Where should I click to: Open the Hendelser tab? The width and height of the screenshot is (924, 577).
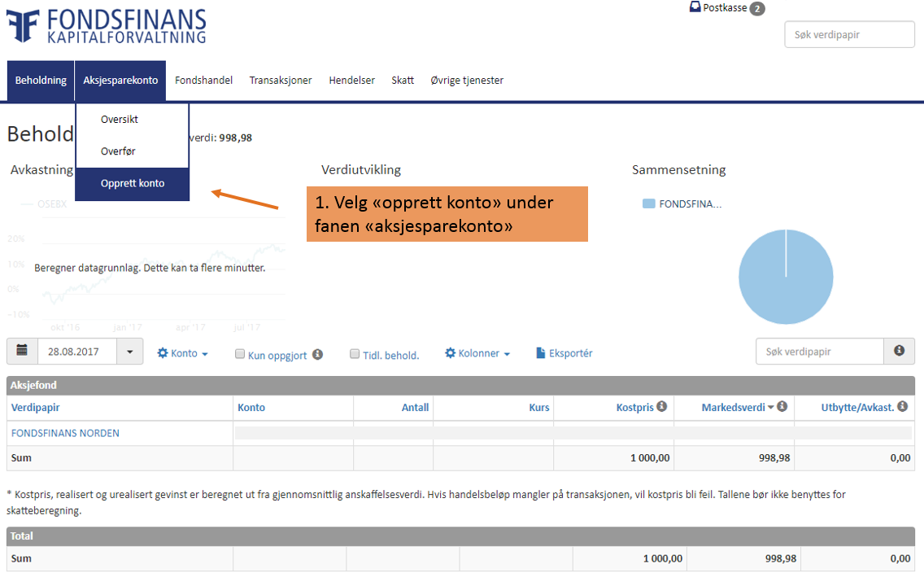[x=352, y=81]
